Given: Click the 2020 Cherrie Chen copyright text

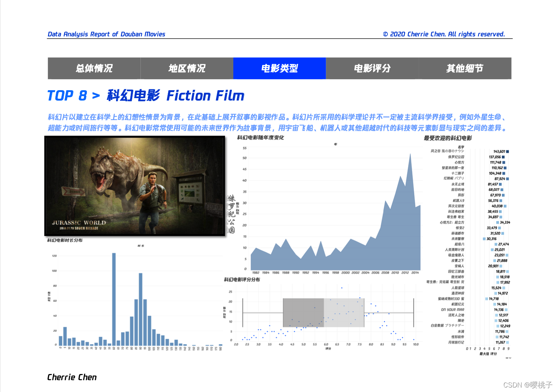Looking at the screenshot, I should (444, 34).
